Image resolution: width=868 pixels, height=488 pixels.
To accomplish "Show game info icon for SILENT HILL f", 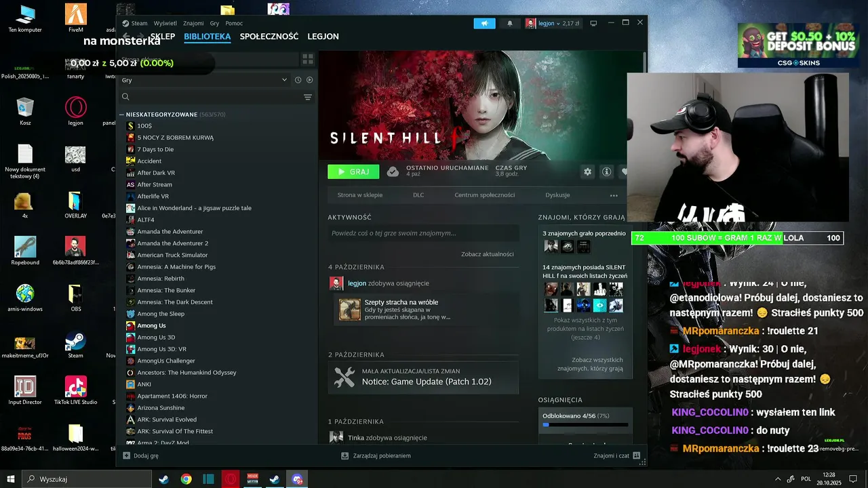I will coord(606,172).
